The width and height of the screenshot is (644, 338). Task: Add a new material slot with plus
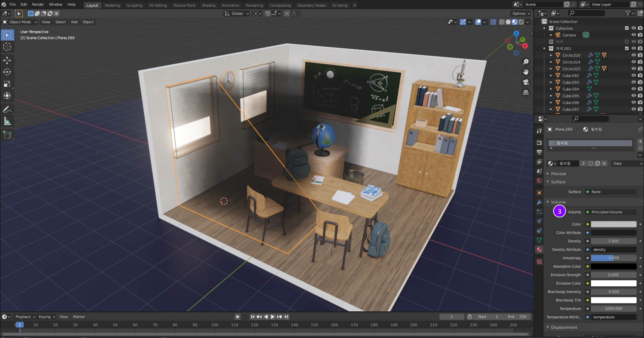(640, 141)
